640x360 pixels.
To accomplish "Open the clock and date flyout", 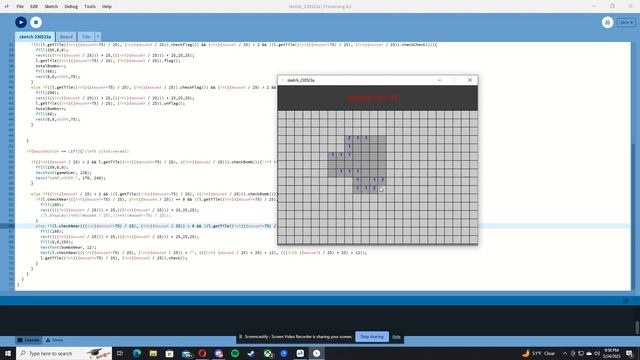I will click(611, 353).
